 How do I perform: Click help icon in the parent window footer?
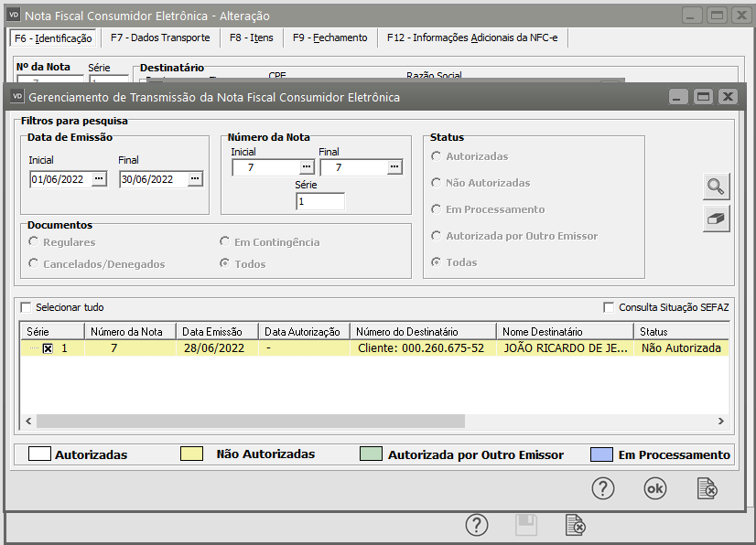pos(476,525)
